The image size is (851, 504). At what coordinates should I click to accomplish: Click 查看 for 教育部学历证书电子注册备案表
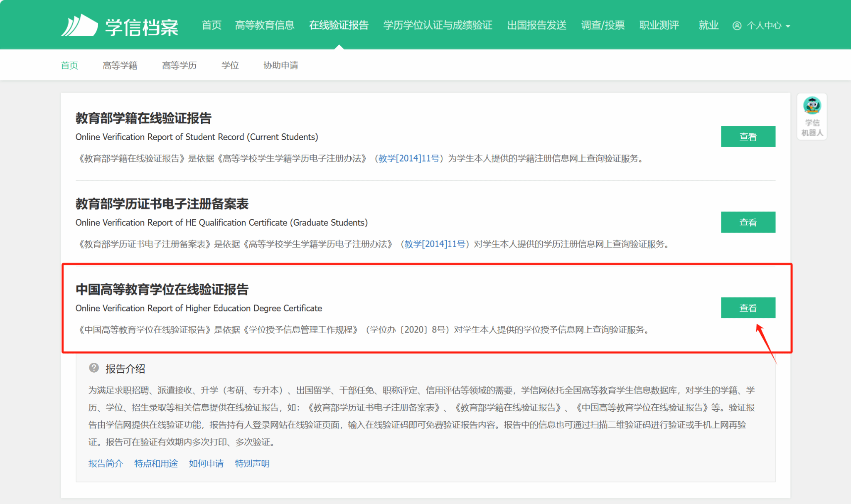click(748, 222)
